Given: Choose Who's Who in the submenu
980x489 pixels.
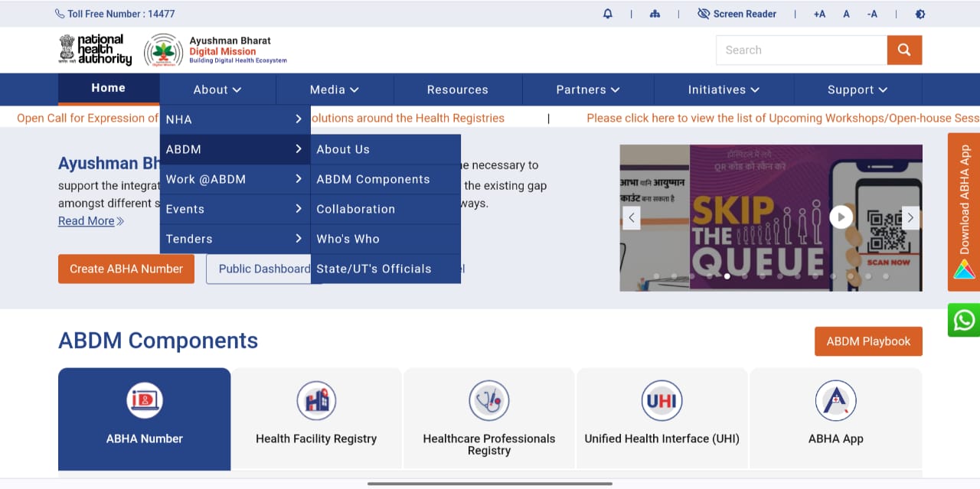Looking at the screenshot, I should tap(348, 239).
